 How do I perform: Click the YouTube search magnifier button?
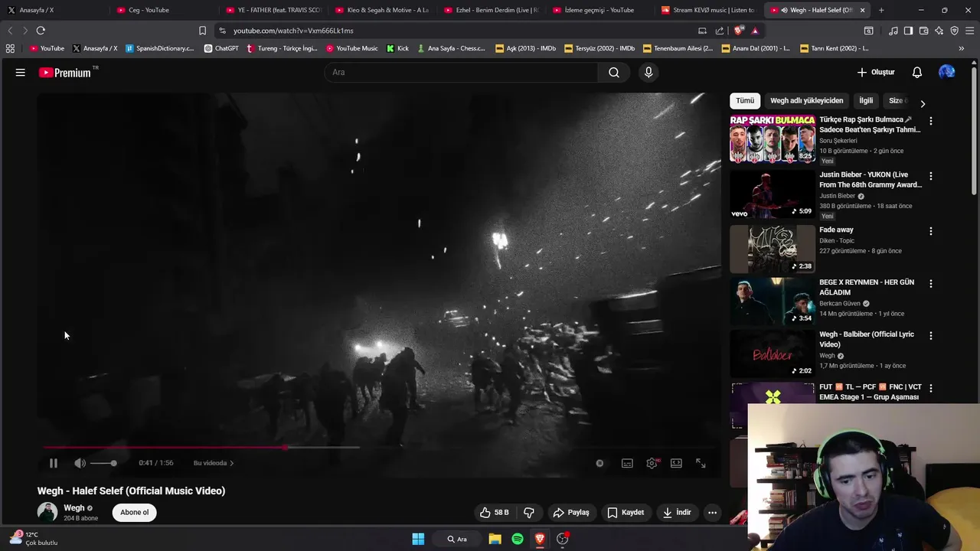coord(614,72)
